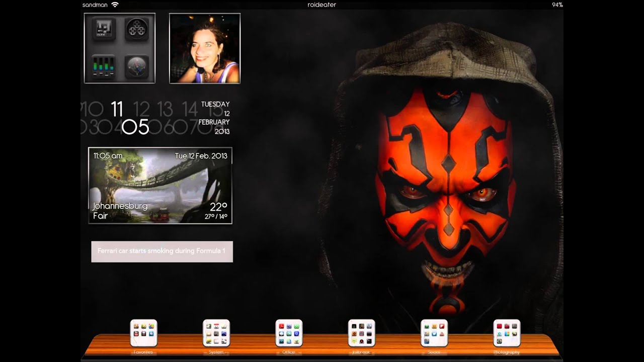This screenshot has width=644, height=362.
Task: Tap the 'Fair' weather condition
Action: click(101, 216)
